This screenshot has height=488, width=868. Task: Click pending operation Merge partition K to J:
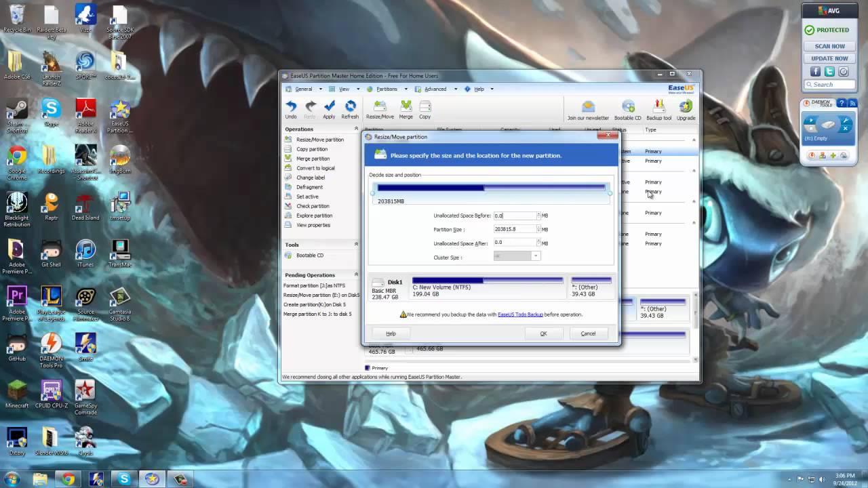(x=317, y=314)
